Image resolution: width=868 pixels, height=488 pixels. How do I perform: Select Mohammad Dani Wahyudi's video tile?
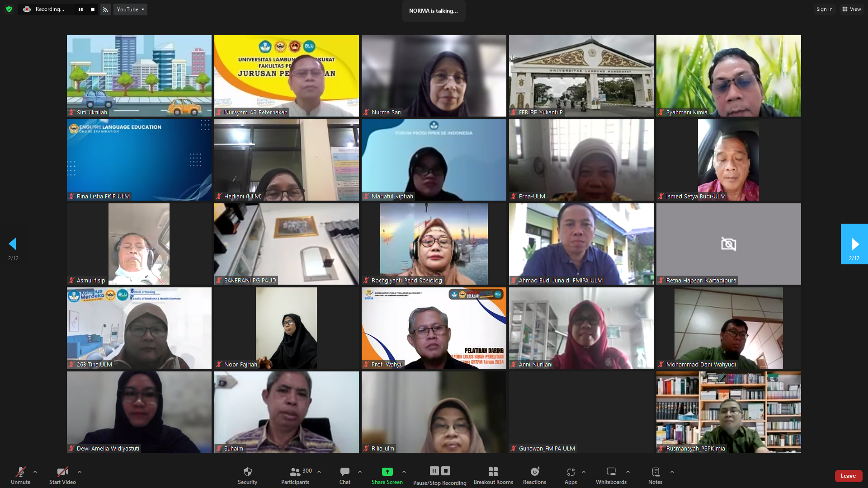[729, 328]
